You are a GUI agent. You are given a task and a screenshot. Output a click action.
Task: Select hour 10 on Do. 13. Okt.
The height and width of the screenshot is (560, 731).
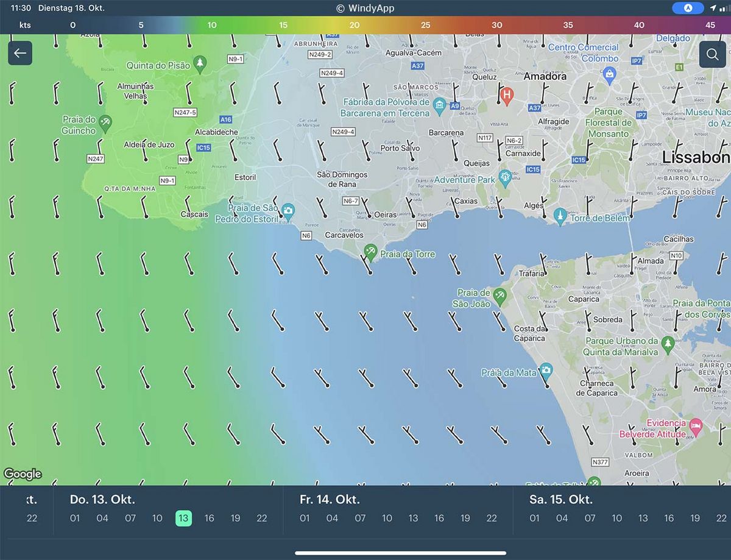click(x=157, y=518)
